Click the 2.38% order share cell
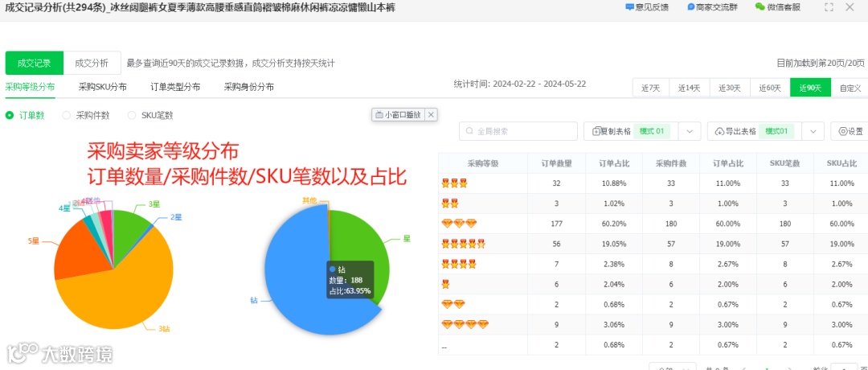 coord(613,264)
